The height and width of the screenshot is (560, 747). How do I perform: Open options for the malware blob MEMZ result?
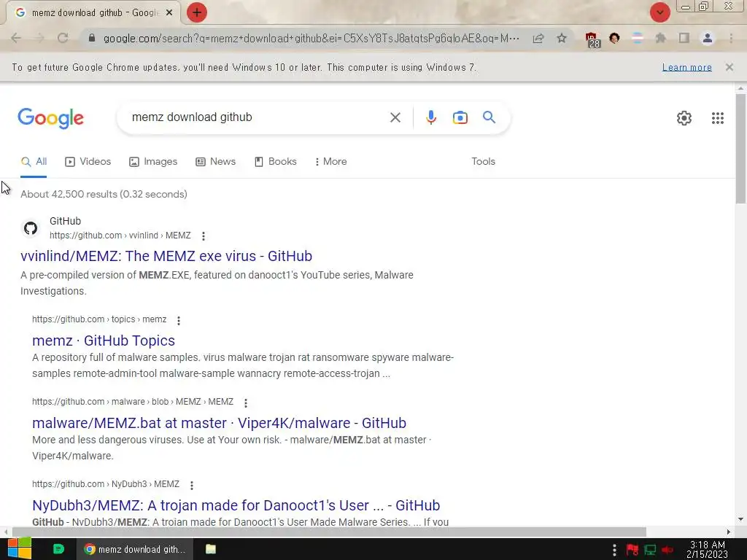[246, 402]
